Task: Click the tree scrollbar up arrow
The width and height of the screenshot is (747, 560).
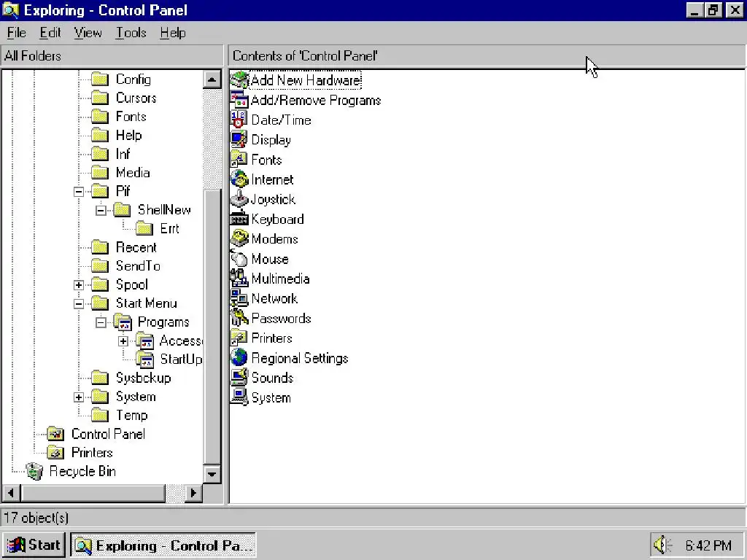Action: [x=212, y=79]
